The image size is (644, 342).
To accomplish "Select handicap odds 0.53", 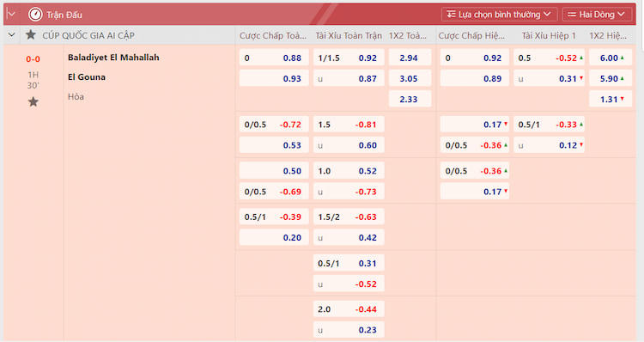I will [274, 144].
